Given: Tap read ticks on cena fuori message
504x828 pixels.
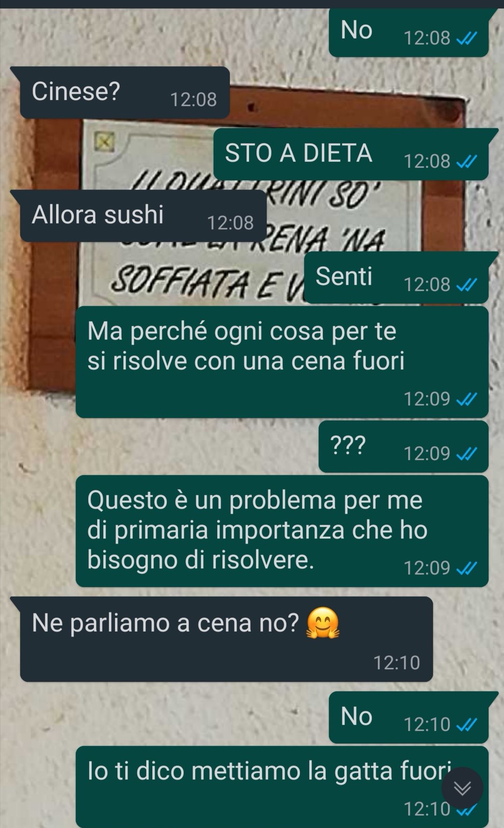Looking at the screenshot, I should coord(466,399).
